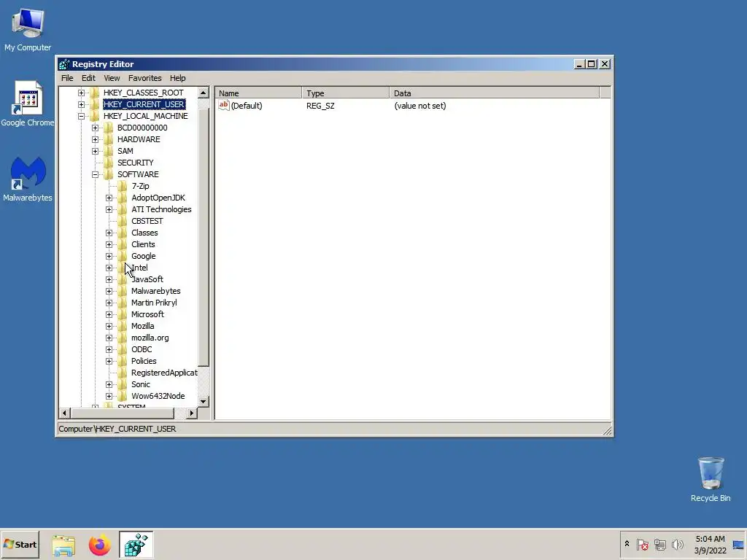Select the SECURITY key
747x560 pixels.
click(135, 163)
